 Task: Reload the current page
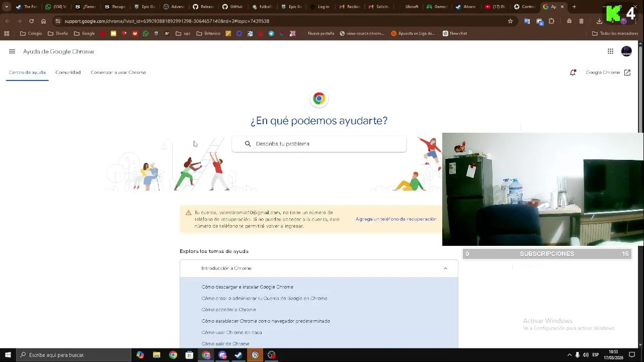tap(31, 21)
